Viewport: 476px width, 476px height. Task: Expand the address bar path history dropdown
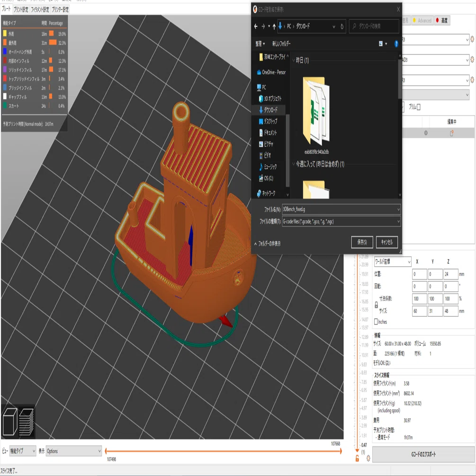tap(333, 27)
